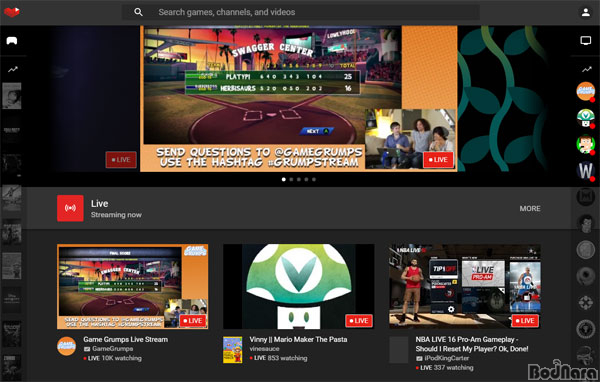Viewport: 600px width, 382px height.
Task: Select the W channel avatar in right sidebar
Action: click(x=586, y=171)
